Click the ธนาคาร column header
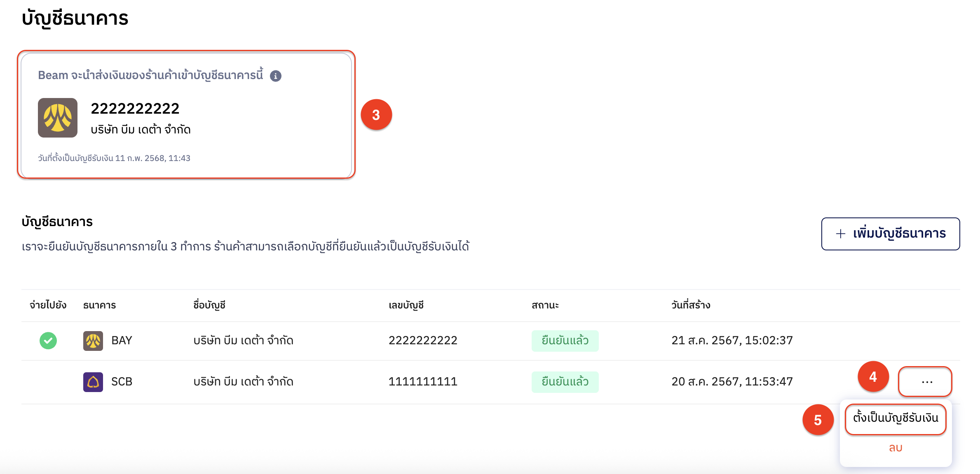This screenshot has height=474, width=980. [x=99, y=305]
